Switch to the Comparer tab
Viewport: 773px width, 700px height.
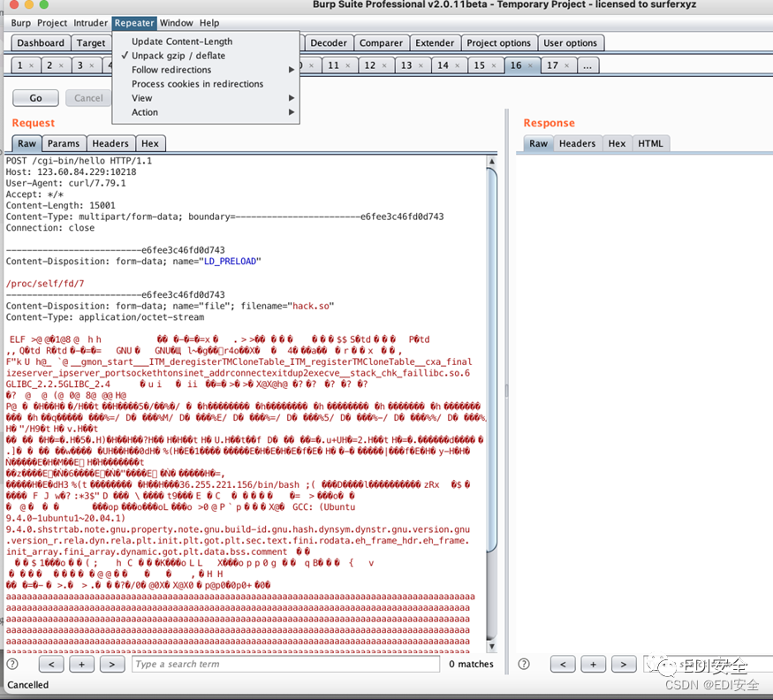[x=381, y=43]
